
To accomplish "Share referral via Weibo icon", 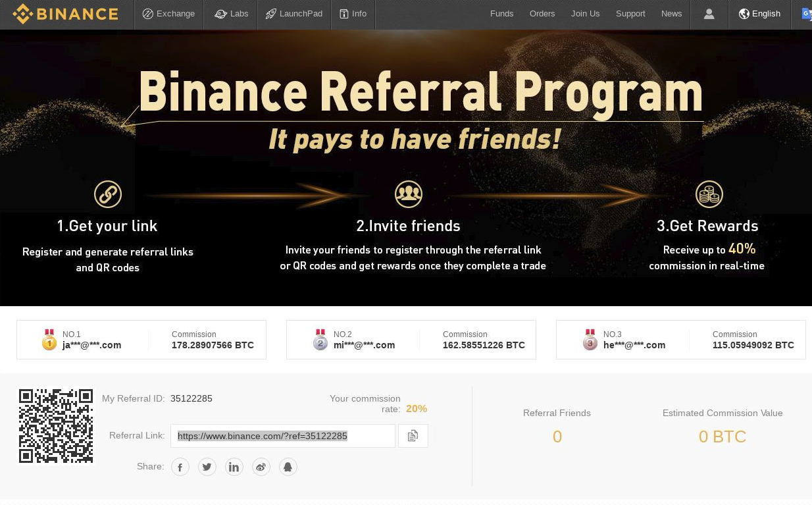I will [x=261, y=467].
